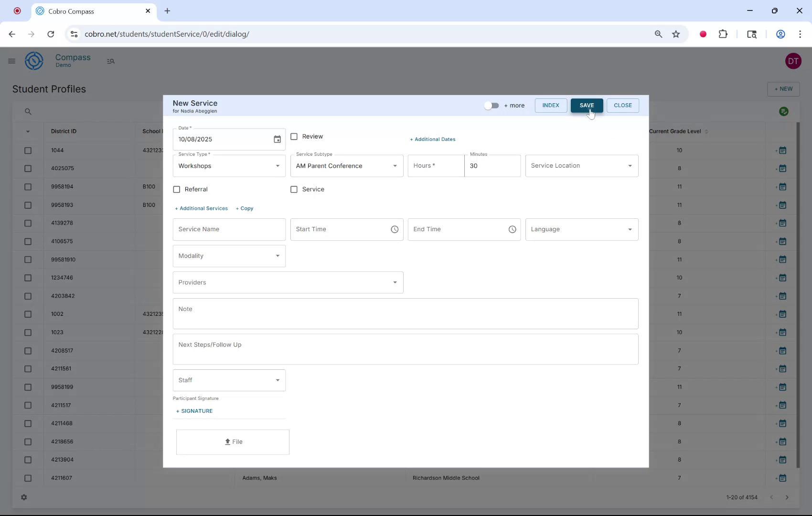Viewport: 812px width, 516px height.
Task: Open the date picker calendar icon
Action: 277,139
